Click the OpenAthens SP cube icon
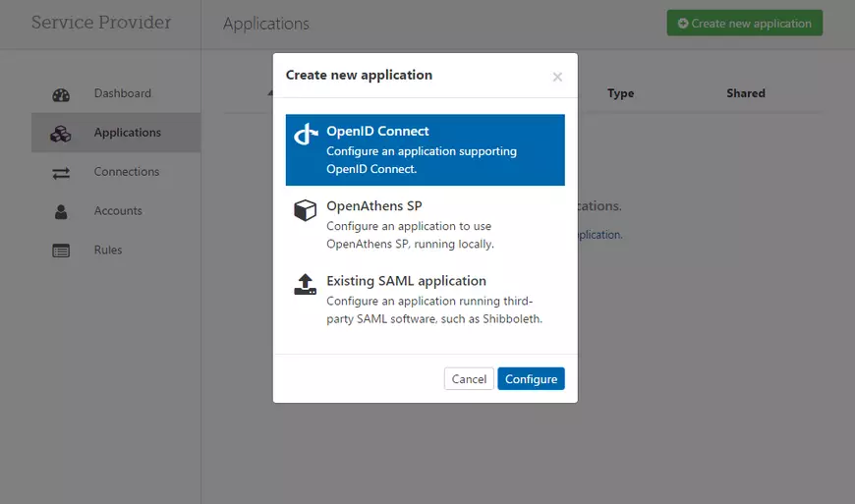855x504 pixels. tap(306, 210)
